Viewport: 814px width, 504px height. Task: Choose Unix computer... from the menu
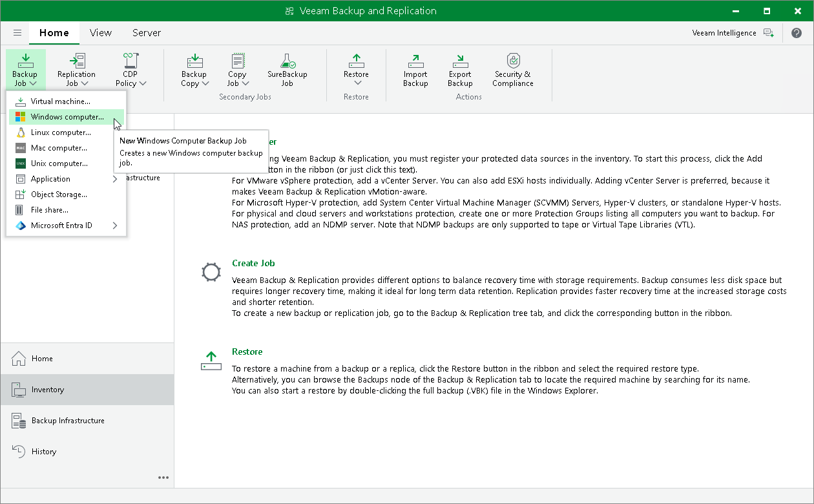[x=66, y=163]
